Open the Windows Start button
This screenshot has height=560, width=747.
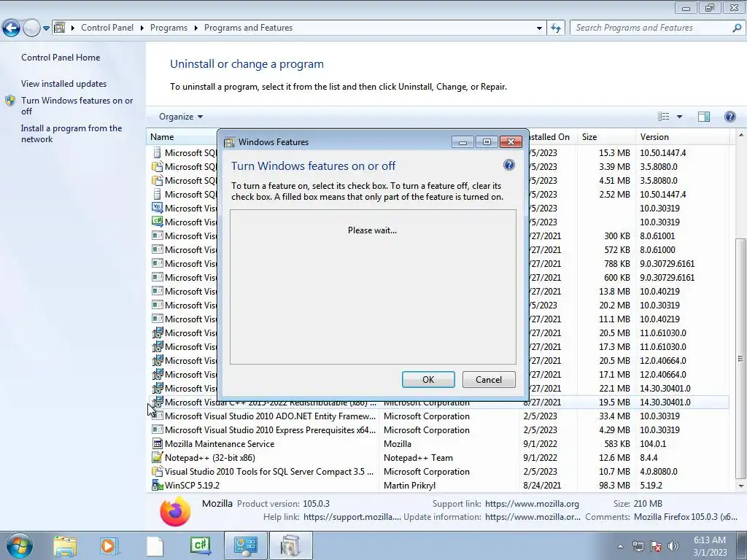click(20, 545)
